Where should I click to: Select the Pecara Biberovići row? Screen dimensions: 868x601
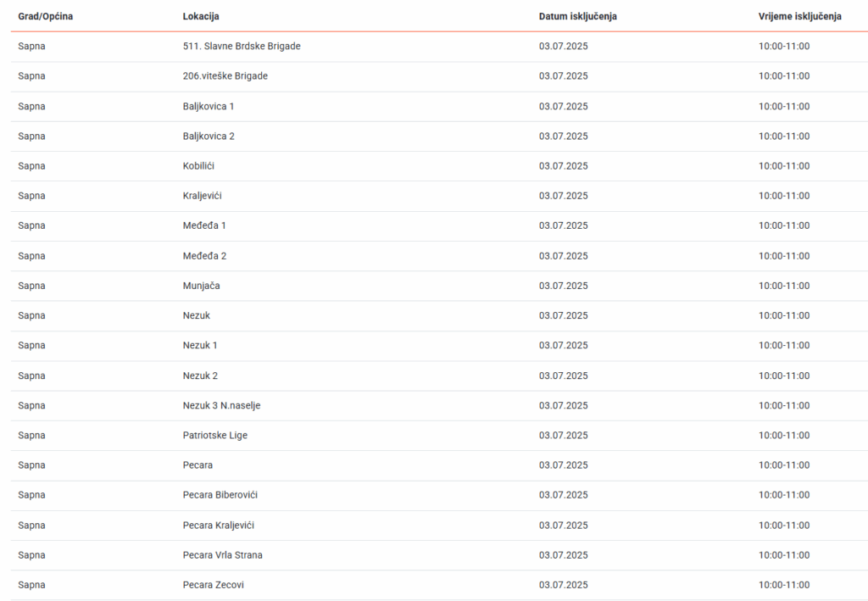click(x=220, y=495)
